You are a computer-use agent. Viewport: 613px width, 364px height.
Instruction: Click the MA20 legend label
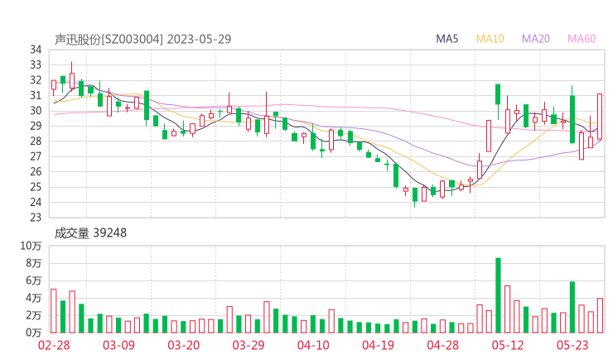pyautogui.click(x=536, y=39)
